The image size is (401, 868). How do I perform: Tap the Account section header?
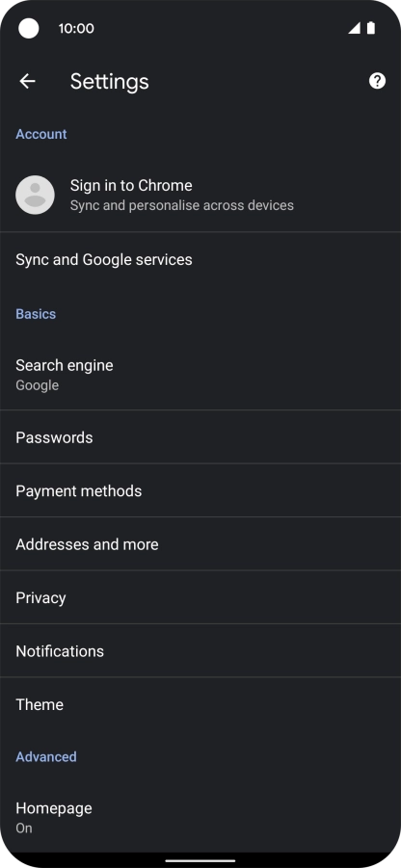point(41,134)
